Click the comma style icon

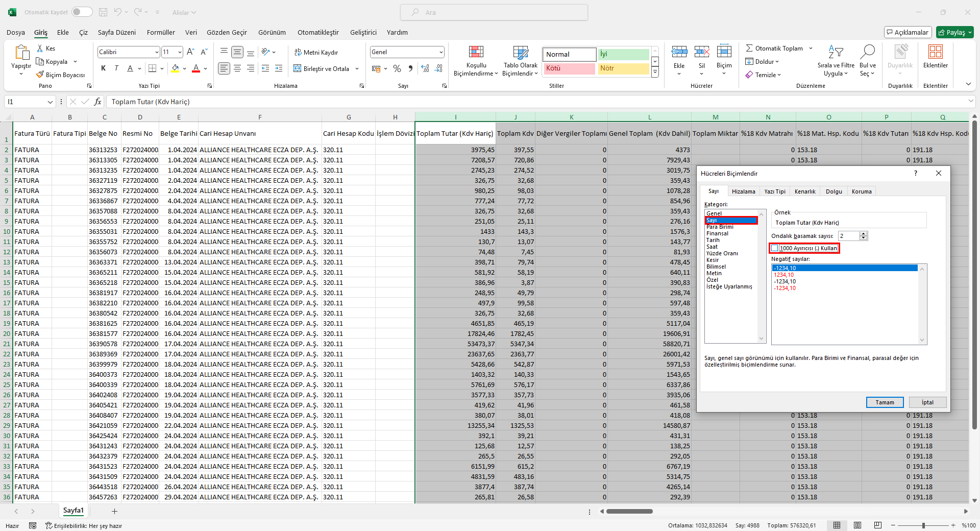click(410, 68)
